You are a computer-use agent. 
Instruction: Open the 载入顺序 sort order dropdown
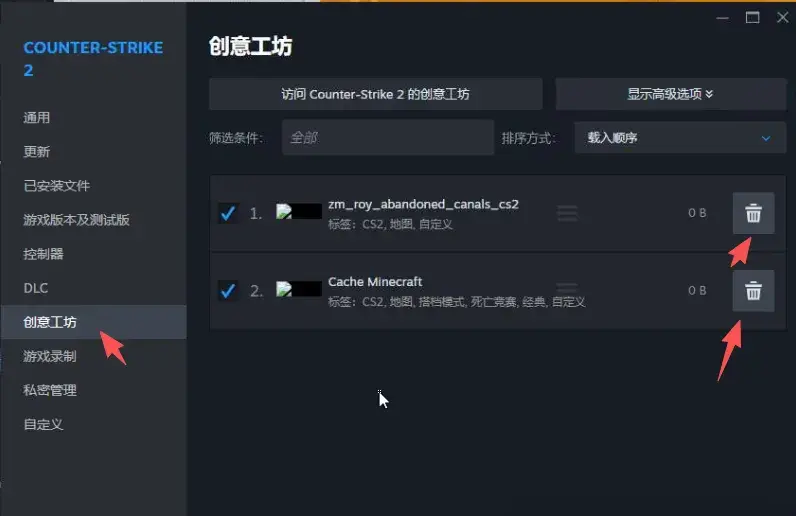680,138
